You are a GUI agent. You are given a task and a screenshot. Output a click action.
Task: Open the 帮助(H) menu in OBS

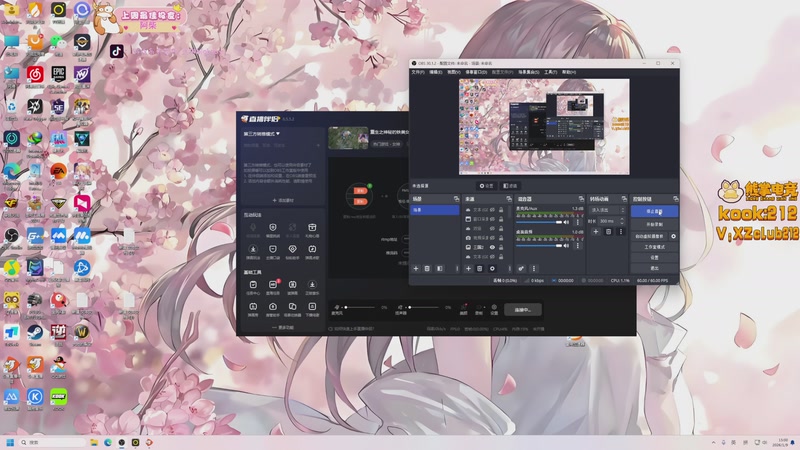(568, 72)
